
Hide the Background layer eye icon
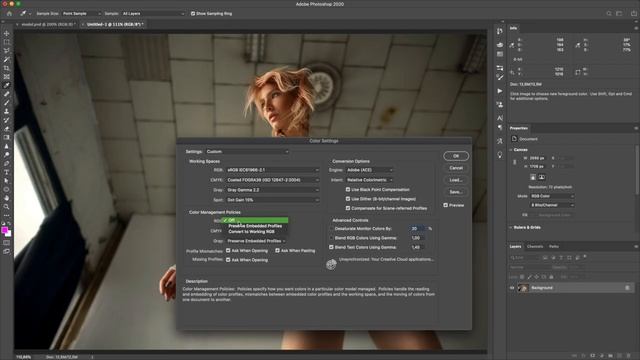click(512, 288)
